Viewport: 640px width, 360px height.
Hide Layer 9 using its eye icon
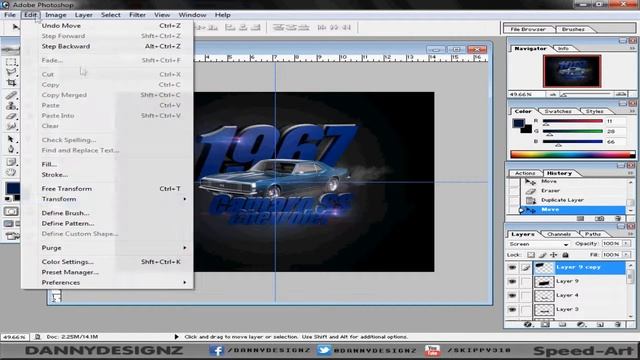pos(512,281)
